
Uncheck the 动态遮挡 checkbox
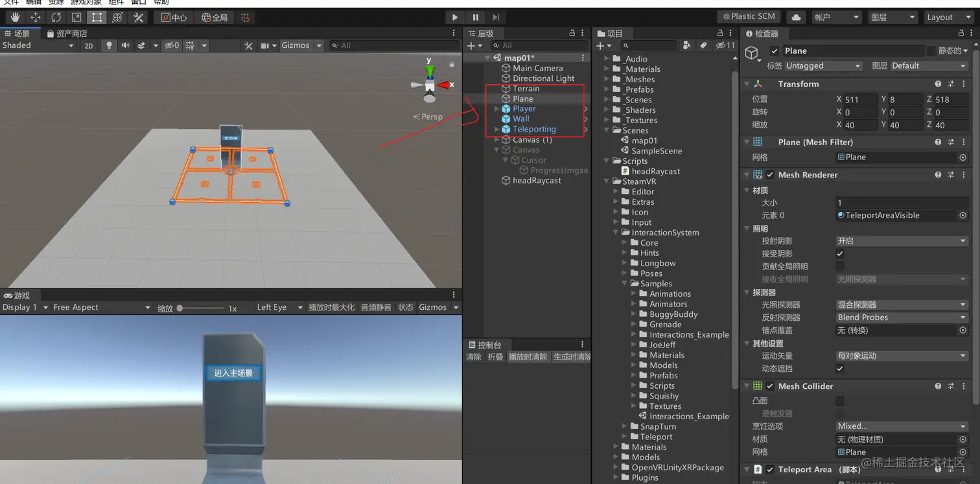point(840,369)
